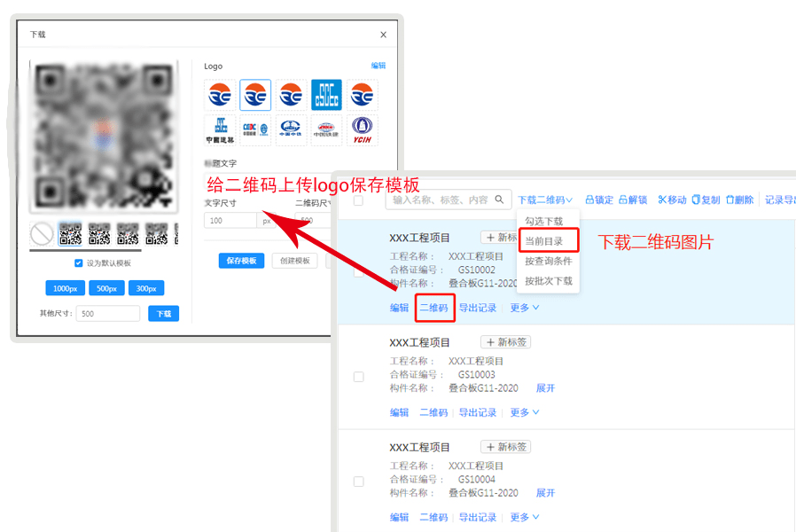Image resolution: width=796 pixels, height=532 pixels.
Task: Open the 下载二维码 dropdown
Action: (x=545, y=200)
